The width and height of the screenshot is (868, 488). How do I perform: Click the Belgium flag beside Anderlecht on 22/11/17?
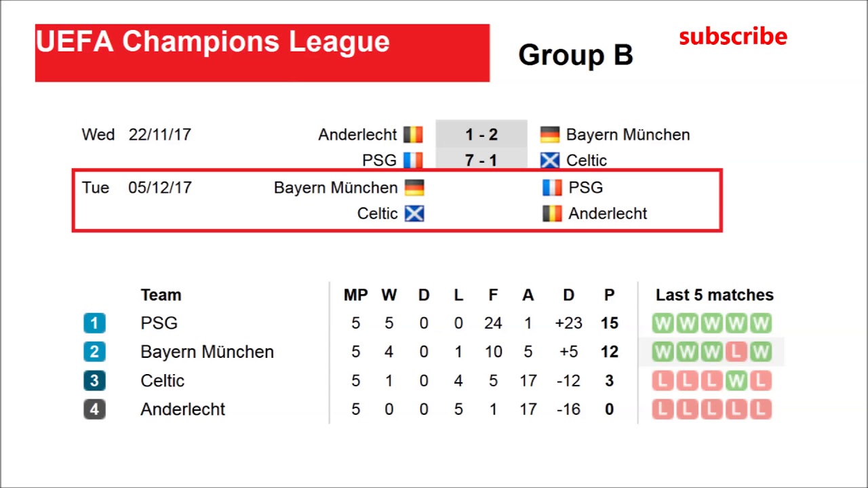(x=413, y=134)
